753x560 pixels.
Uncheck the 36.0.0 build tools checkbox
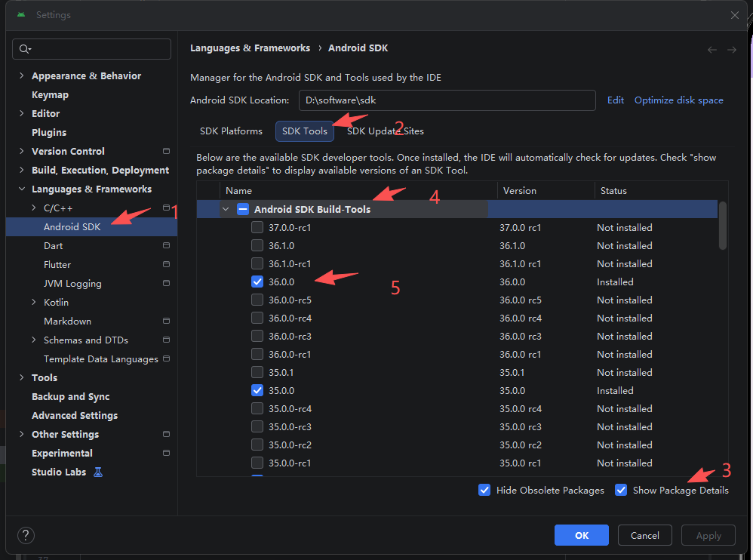coord(257,282)
